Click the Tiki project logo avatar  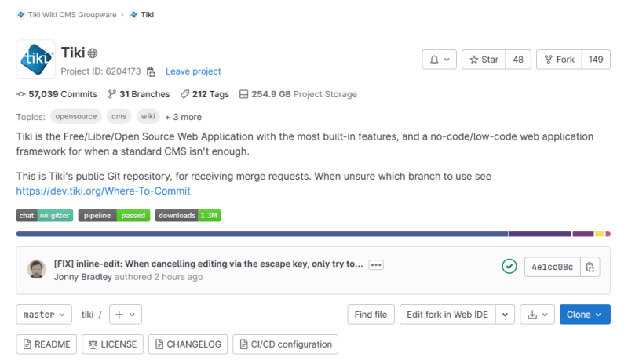click(x=36, y=60)
